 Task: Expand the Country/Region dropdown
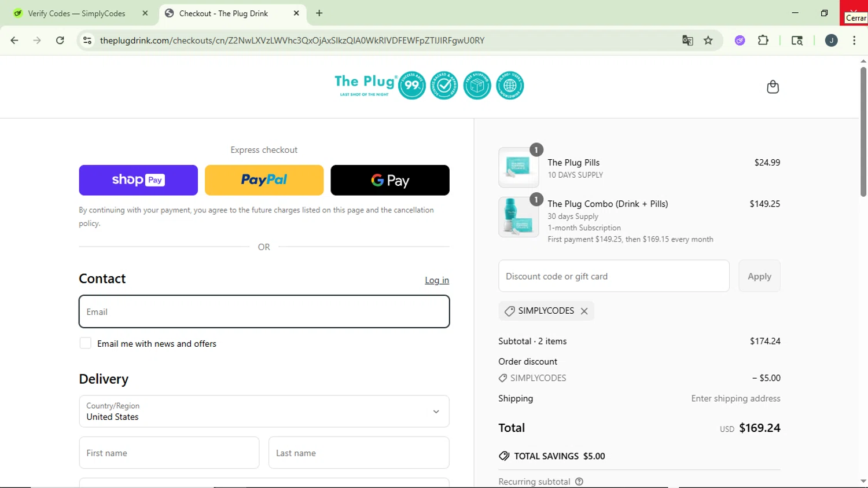pyautogui.click(x=264, y=412)
